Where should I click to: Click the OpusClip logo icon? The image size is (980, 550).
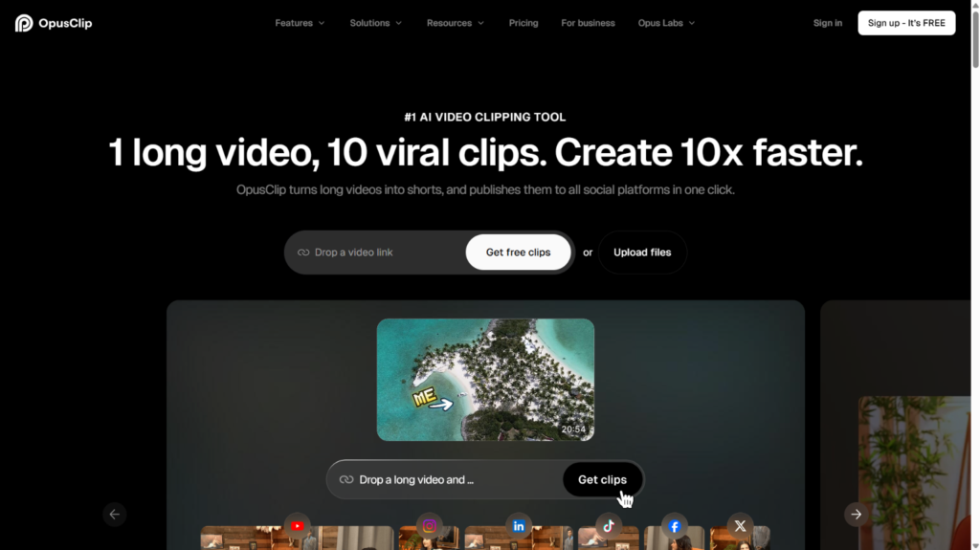point(24,23)
